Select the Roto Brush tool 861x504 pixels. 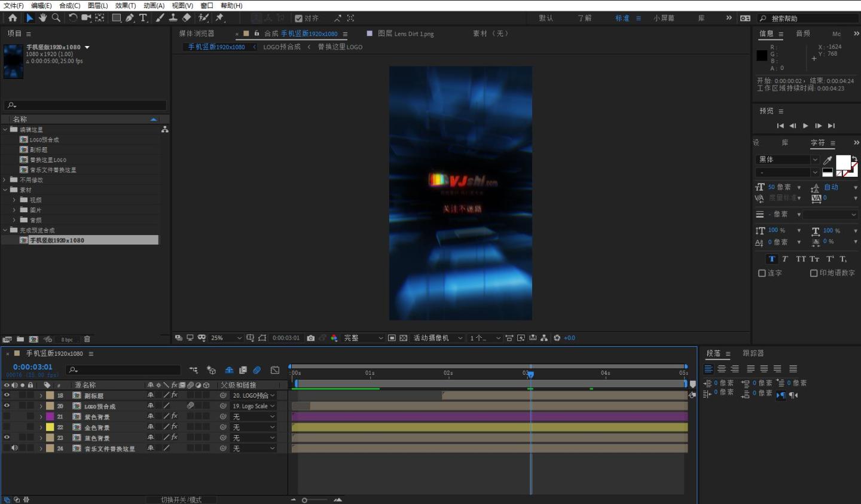(204, 18)
